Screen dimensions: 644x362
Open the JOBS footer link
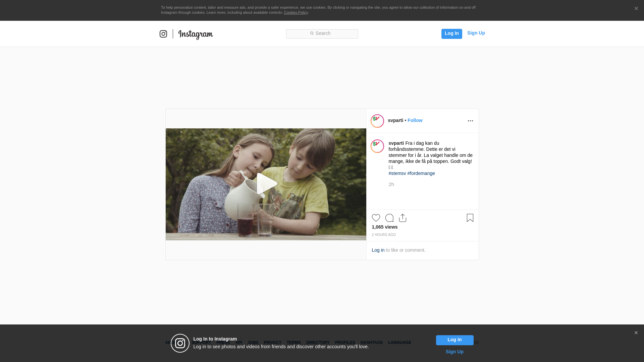coord(253,343)
